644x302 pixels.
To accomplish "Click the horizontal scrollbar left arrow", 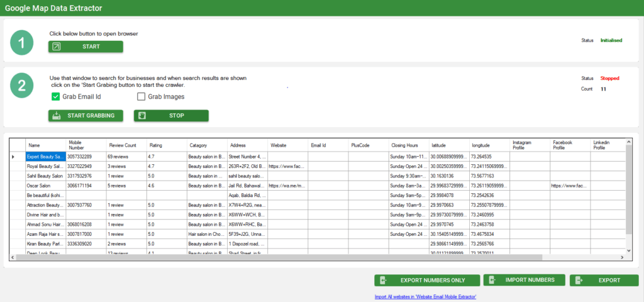I will tap(13, 257).
